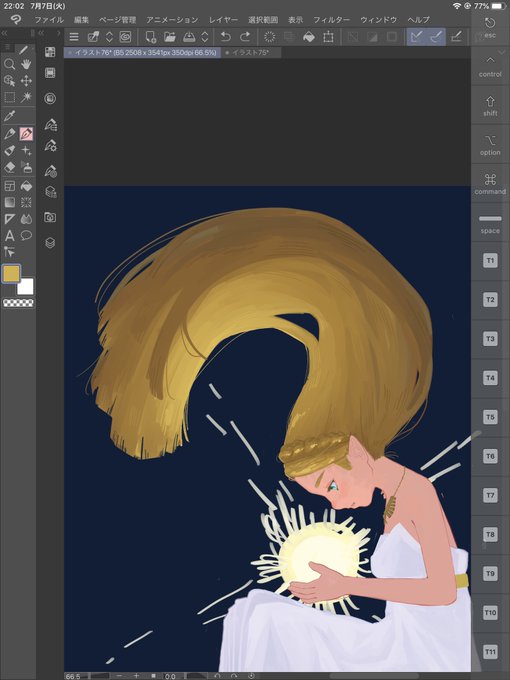Image resolution: width=510 pixels, height=680 pixels.
Task: Open the Quick Access palette icon
Action: 50,52
